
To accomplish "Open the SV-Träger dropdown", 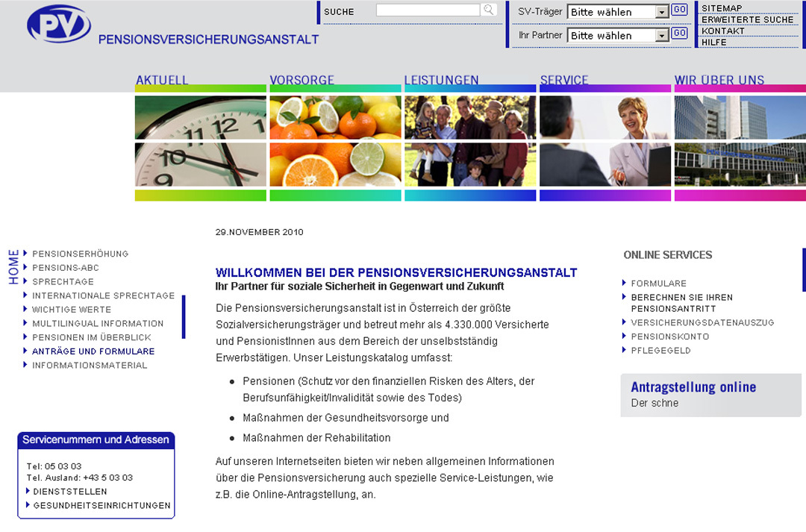I will pyautogui.click(x=661, y=12).
